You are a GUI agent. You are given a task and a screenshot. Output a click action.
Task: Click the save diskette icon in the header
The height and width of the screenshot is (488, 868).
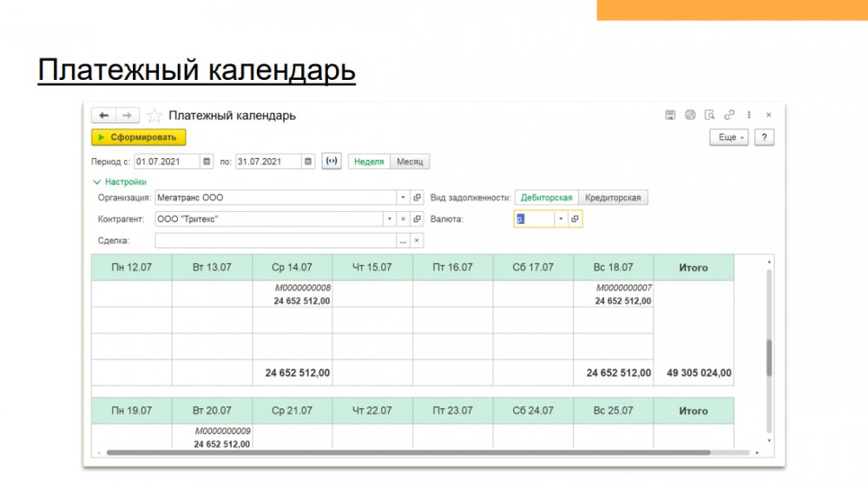coord(670,115)
